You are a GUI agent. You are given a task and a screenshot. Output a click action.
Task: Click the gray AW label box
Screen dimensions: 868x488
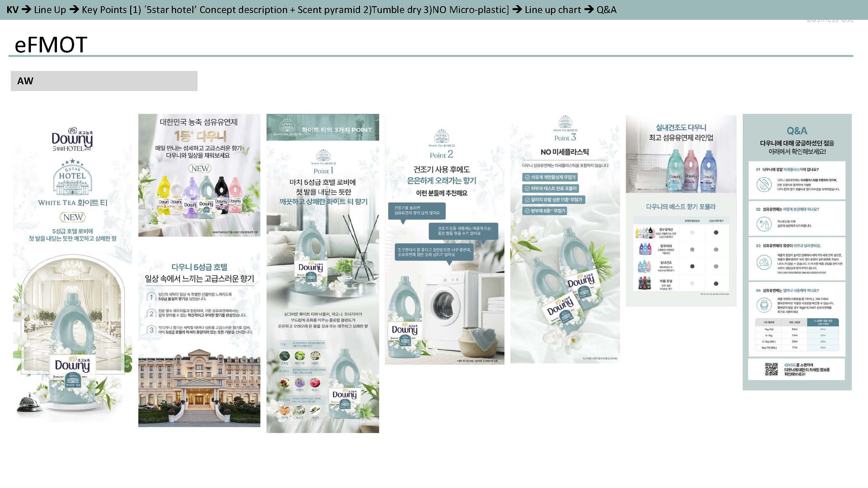[x=104, y=81]
